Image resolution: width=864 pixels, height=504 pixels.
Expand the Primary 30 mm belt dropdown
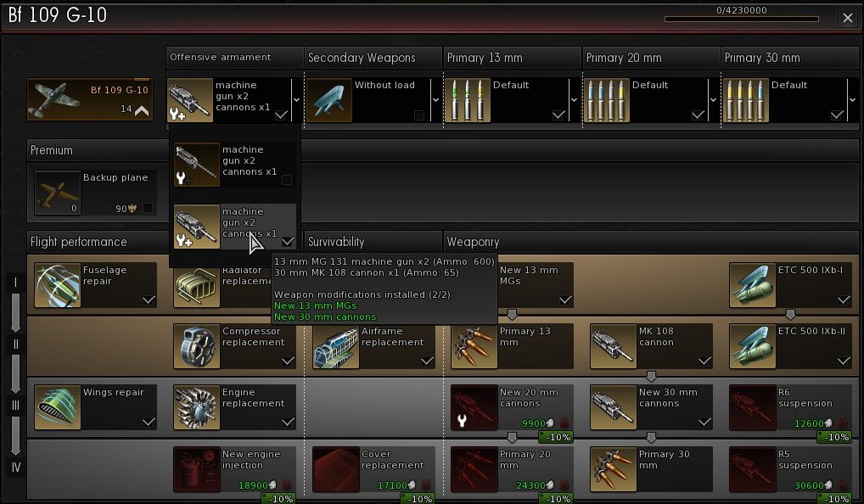point(852,100)
